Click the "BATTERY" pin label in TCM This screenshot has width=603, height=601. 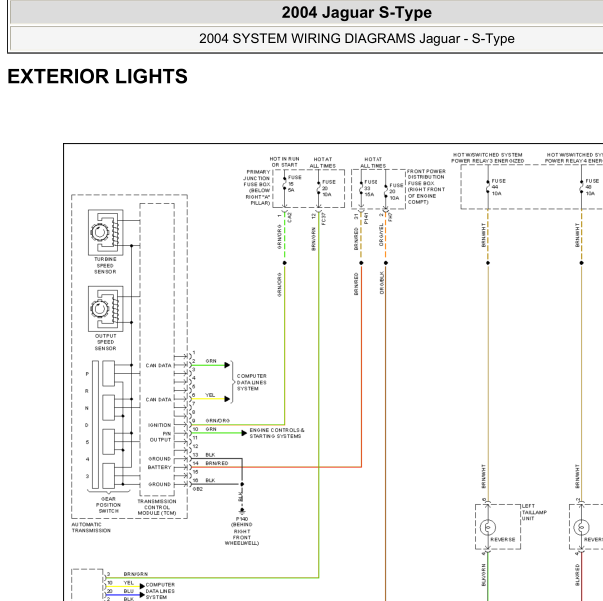[x=160, y=467]
